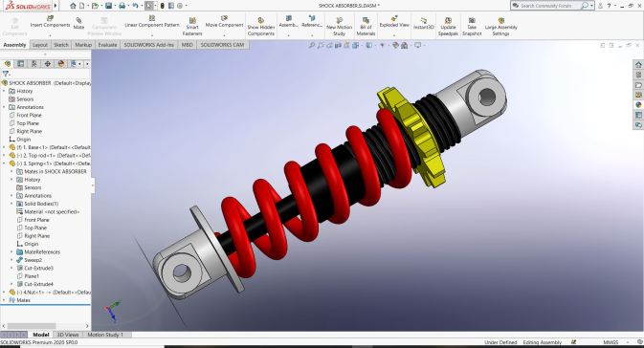This screenshot has height=348, width=644.
Task: Open Assembly Features tool
Action: 288,22
